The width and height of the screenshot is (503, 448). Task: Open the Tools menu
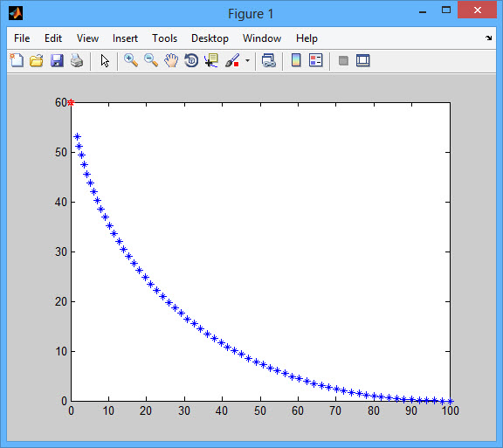coord(164,38)
